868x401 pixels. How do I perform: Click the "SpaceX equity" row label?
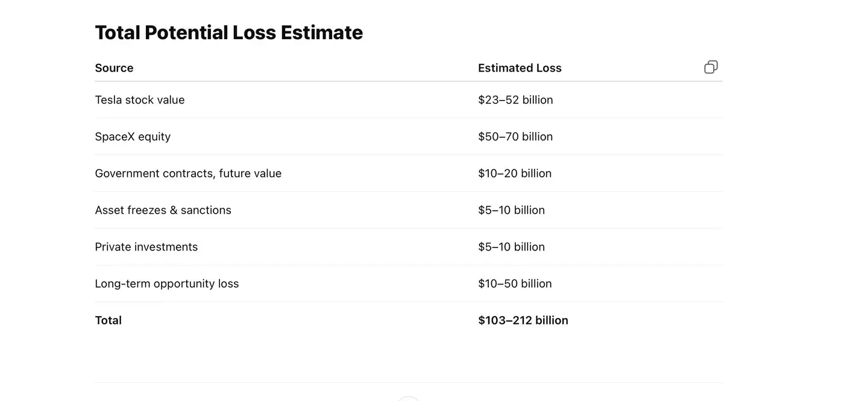(133, 137)
